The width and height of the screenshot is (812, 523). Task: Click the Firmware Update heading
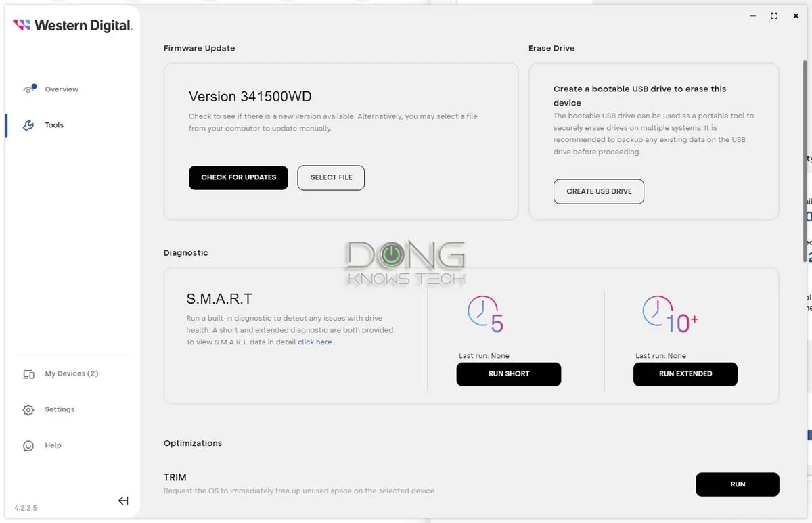click(x=200, y=49)
